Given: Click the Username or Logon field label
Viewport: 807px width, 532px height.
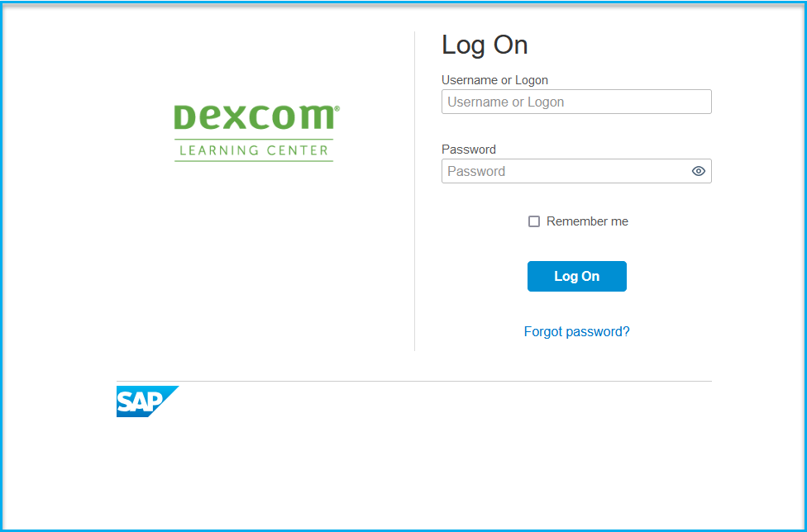Looking at the screenshot, I should coord(494,80).
